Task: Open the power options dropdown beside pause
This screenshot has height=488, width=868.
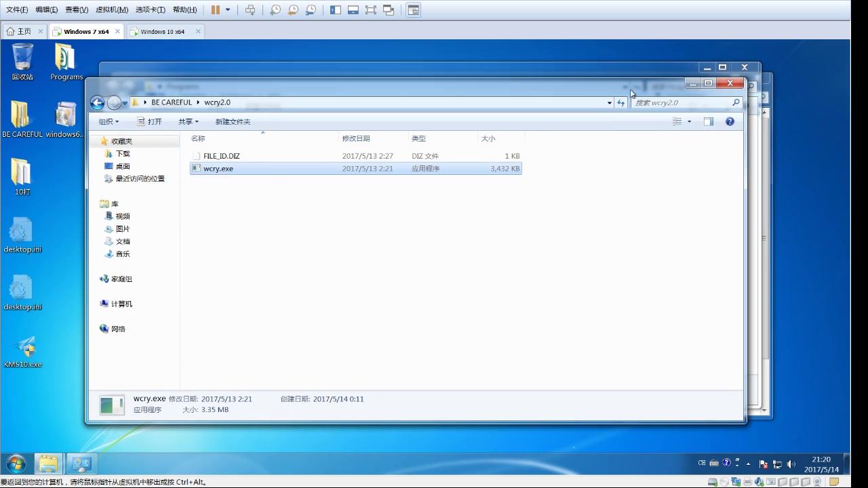Action: pos(228,10)
